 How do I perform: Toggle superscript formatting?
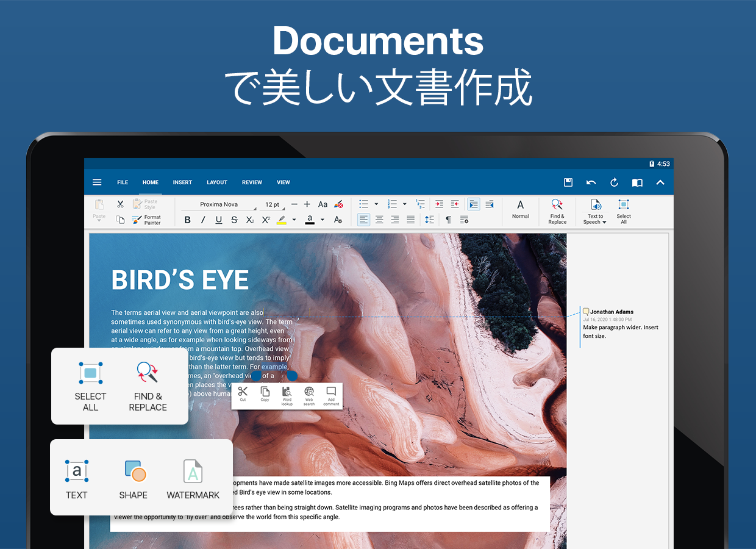pos(266,220)
